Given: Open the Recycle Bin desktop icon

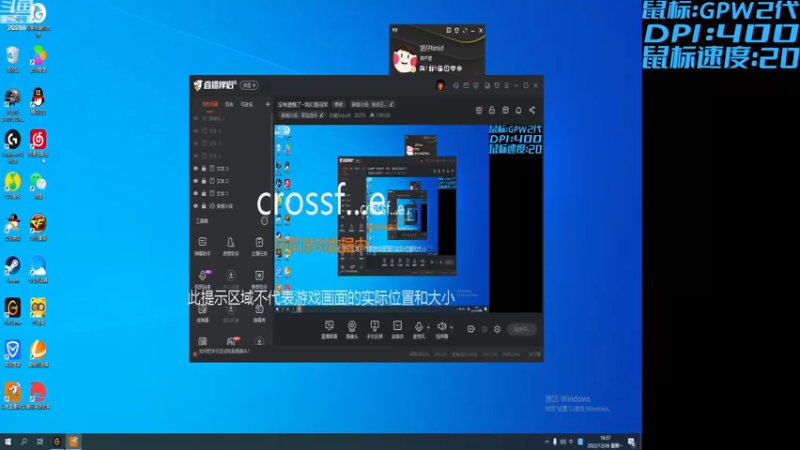Looking at the screenshot, I should (x=13, y=59).
